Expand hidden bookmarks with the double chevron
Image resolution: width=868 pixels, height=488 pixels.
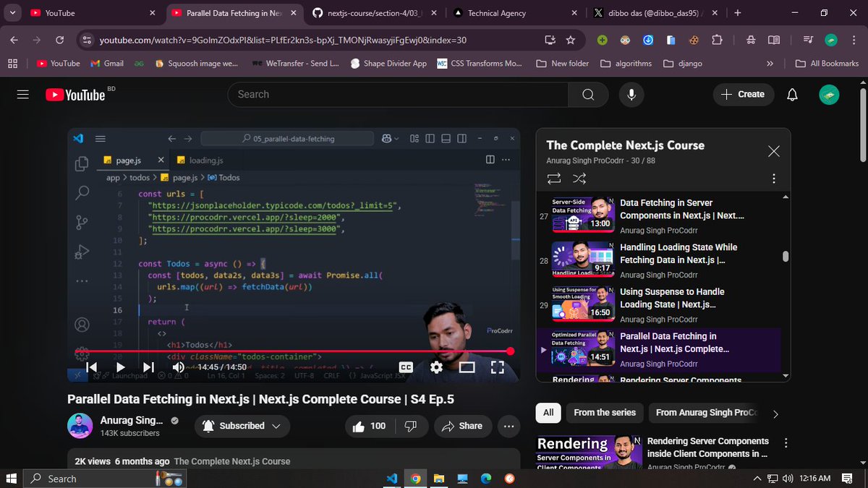coord(770,64)
